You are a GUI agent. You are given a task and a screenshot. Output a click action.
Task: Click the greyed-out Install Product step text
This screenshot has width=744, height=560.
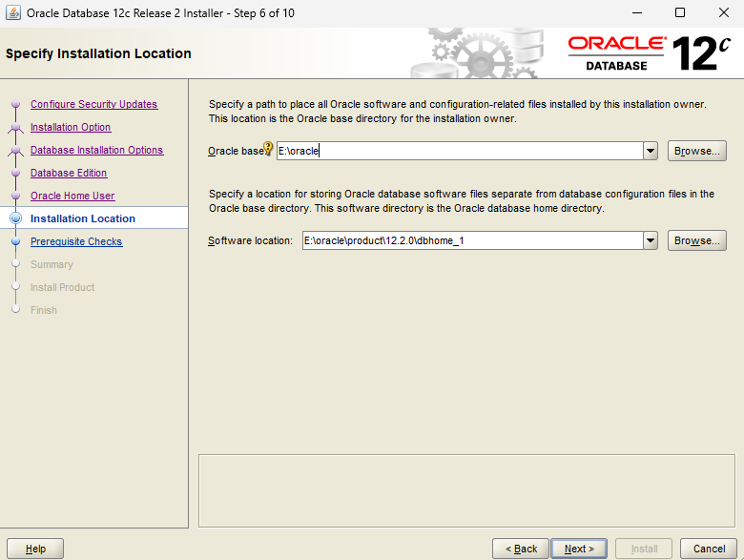63,287
